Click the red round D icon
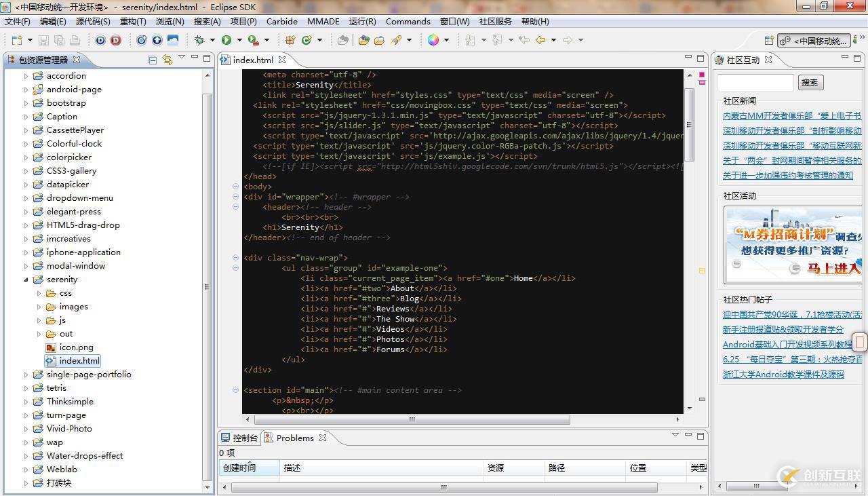The width and height of the screenshot is (868, 496). [116, 40]
